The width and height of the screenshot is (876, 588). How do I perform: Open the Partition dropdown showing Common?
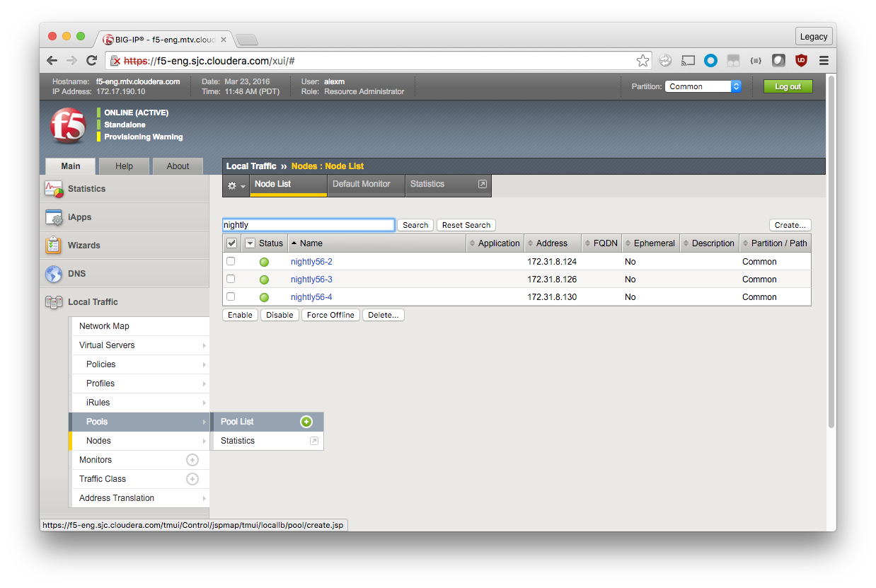pyautogui.click(x=703, y=86)
